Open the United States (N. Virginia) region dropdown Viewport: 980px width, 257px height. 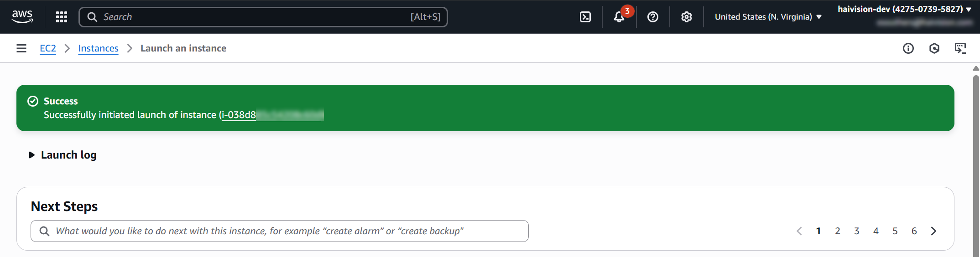click(x=768, y=17)
